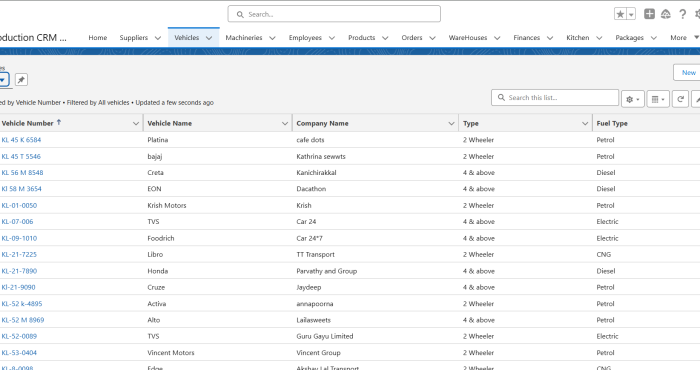
Task: Open the Trailhead guidance icon
Action: click(666, 14)
